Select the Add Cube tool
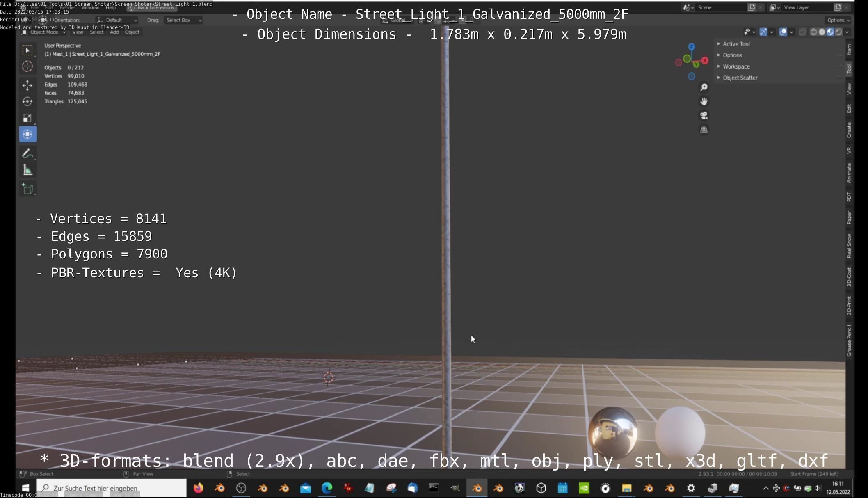868x498 pixels. [27, 189]
